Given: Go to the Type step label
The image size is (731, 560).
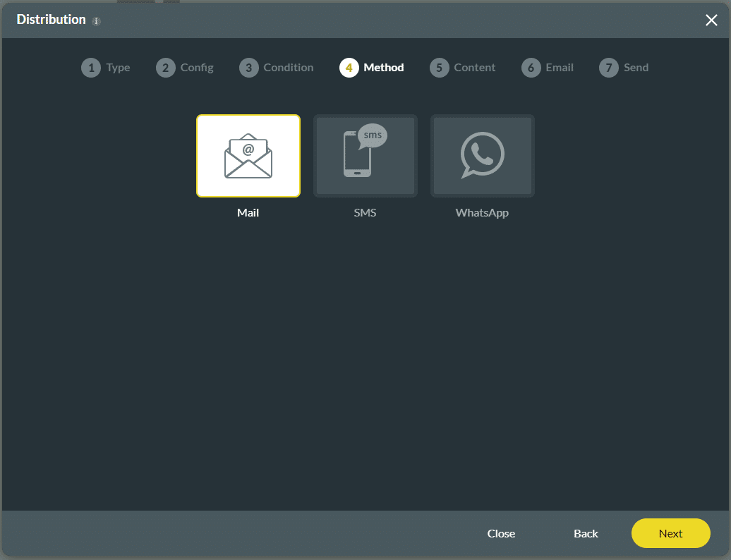Looking at the screenshot, I should pyautogui.click(x=118, y=68).
